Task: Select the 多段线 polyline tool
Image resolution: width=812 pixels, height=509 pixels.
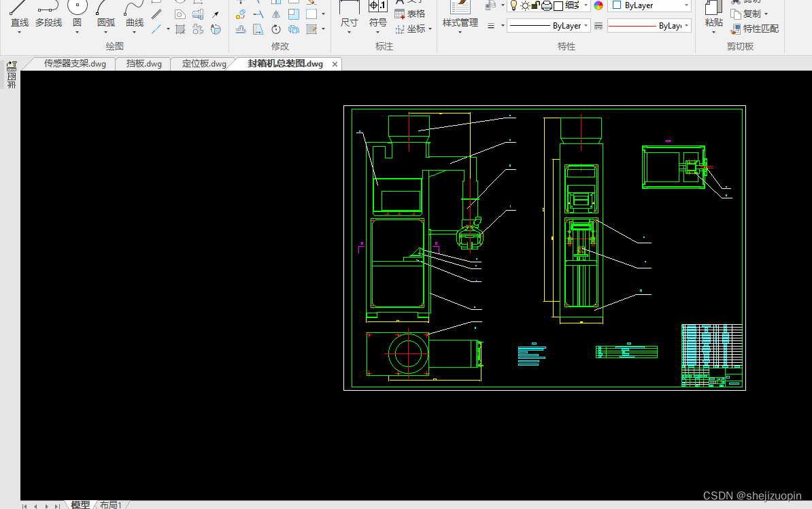Action: [x=48, y=14]
